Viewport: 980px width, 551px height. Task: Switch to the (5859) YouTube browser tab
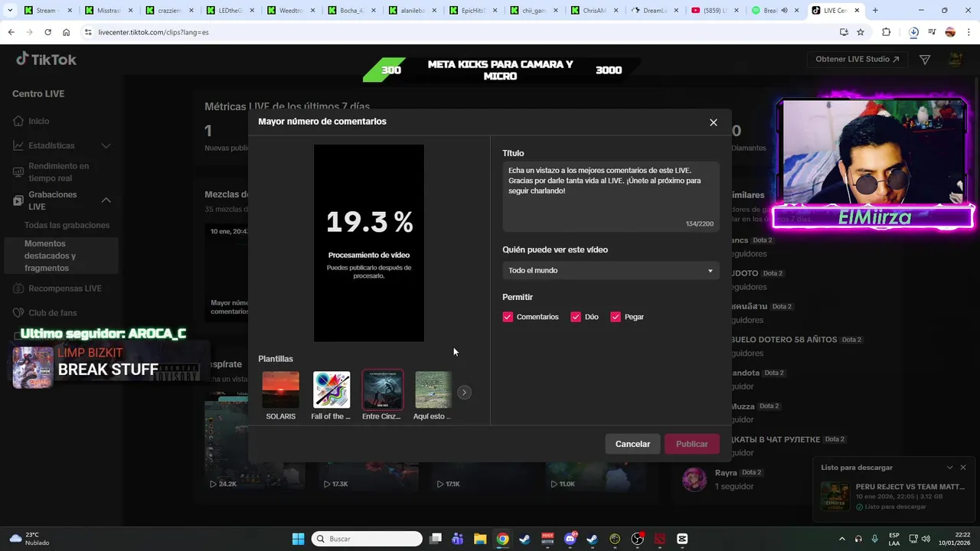714,11
